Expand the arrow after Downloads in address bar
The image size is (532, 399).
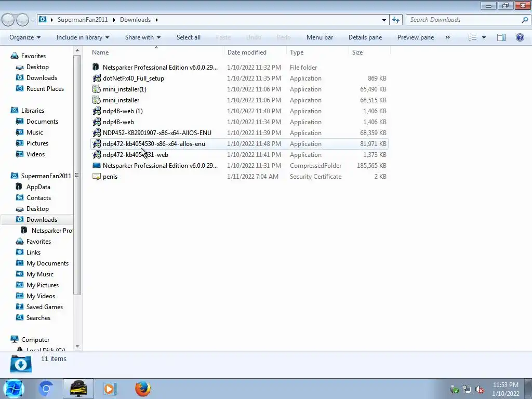(157, 20)
